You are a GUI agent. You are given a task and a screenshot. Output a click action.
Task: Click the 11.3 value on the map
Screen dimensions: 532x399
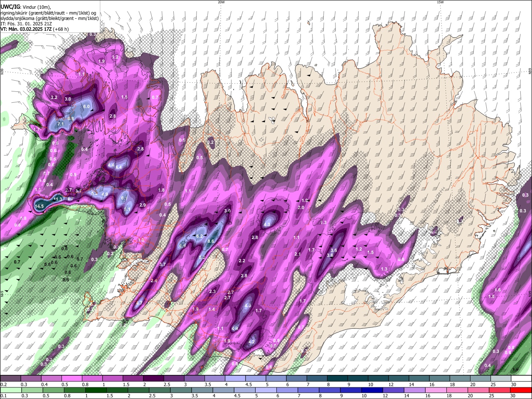[58, 199]
